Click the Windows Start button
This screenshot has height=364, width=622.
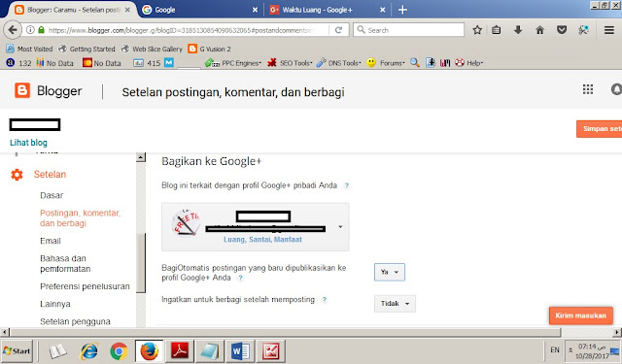pyautogui.click(x=17, y=351)
